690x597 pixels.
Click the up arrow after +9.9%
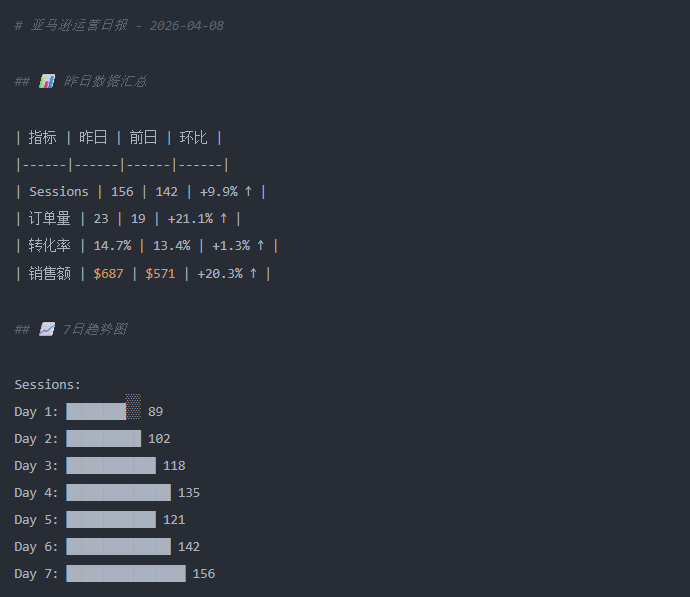(248, 191)
